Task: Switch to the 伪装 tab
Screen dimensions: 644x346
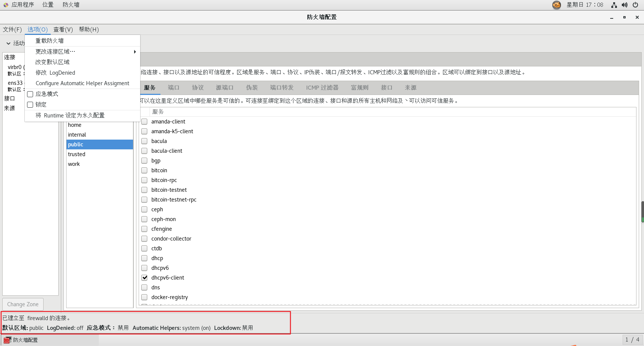Action: 252,87
